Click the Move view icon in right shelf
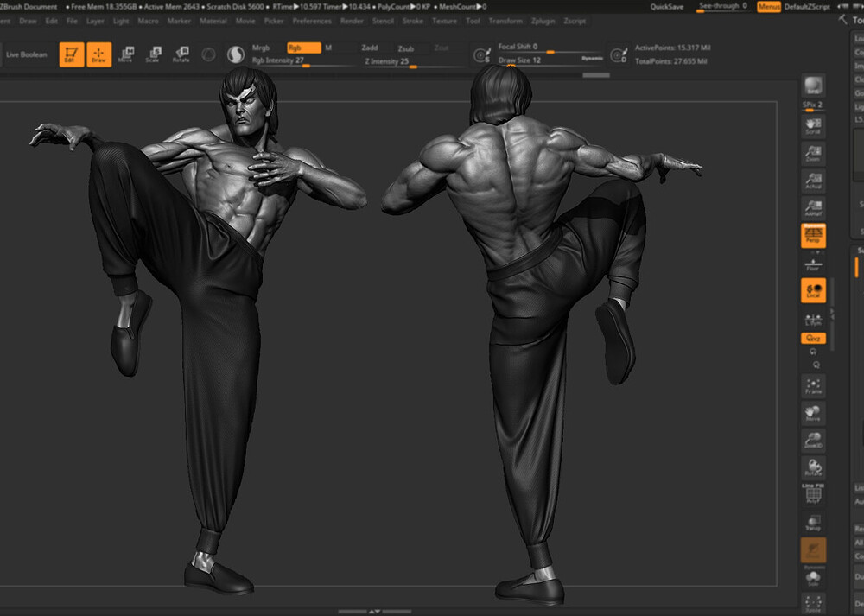 click(813, 413)
